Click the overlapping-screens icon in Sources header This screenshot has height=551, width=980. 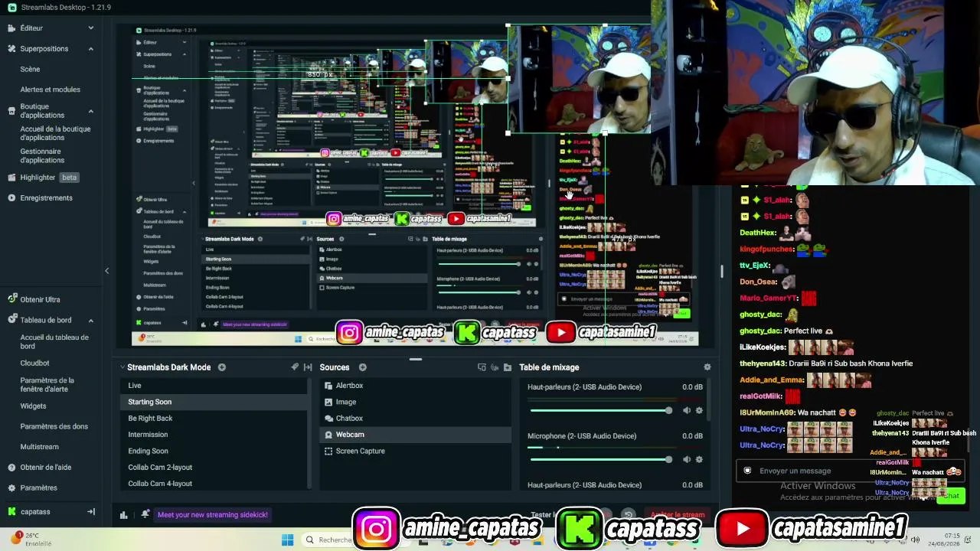click(x=482, y=367)
